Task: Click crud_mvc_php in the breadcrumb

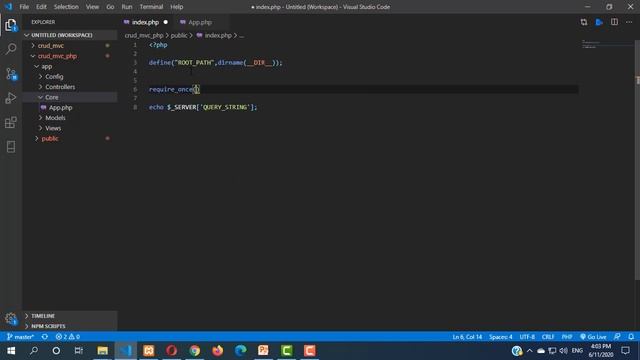Action: (144, 36)
